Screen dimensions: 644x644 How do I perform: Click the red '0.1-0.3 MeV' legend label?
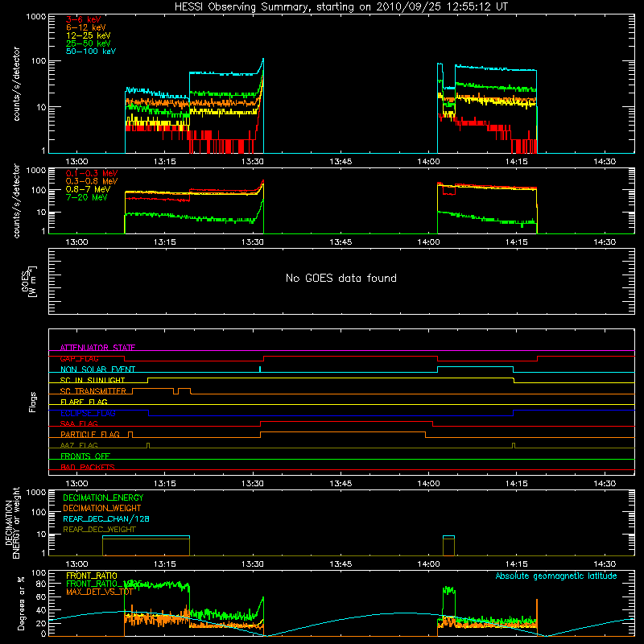click(92, 173)
